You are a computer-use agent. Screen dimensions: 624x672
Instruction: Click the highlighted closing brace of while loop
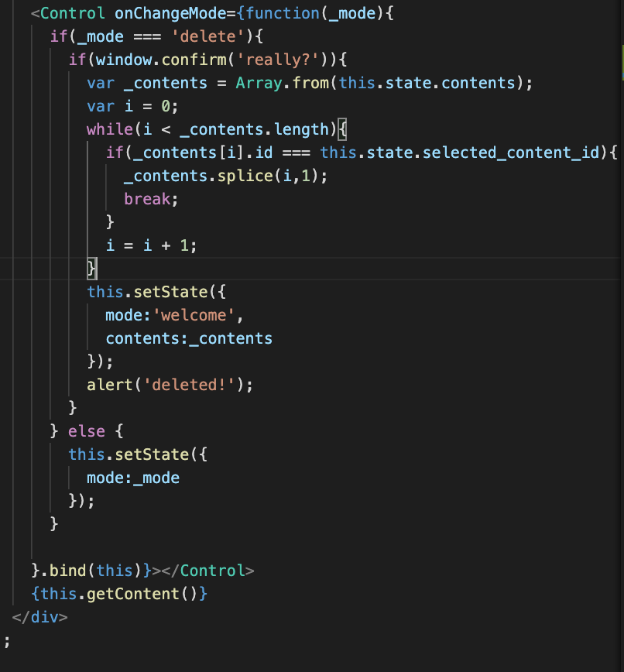click(91, 269)
